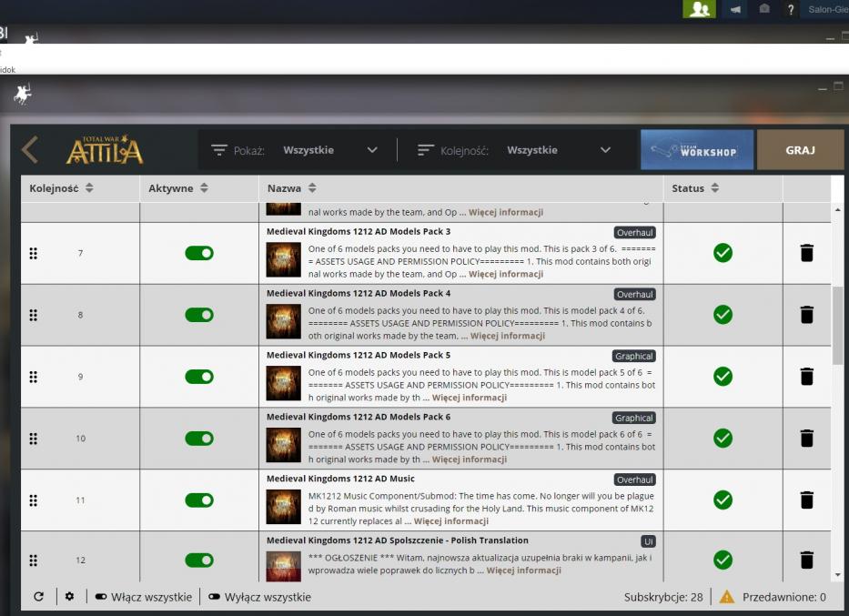Image resolution: width=849 pixels, height=616 pixels.
Task: Click the back arrow beside Attila logo
Action: pos(30,149)
